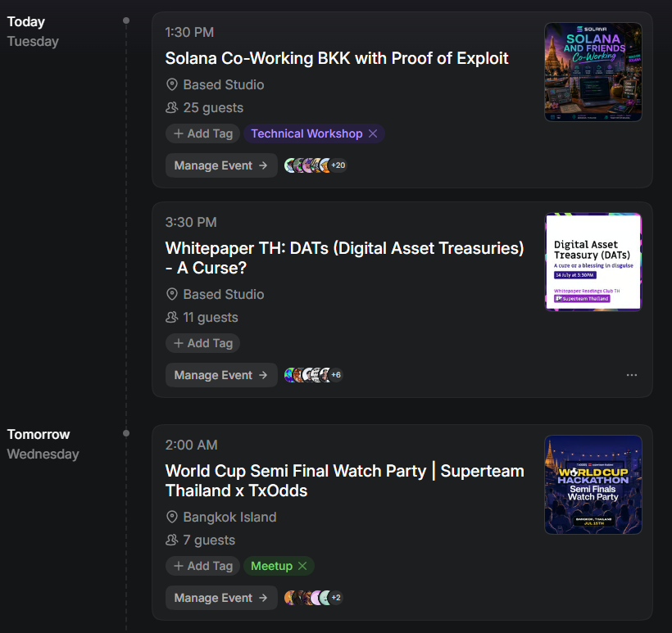
Task: Click Based Studio on Solana Co-Working event
Action: (x=224, y=85)
